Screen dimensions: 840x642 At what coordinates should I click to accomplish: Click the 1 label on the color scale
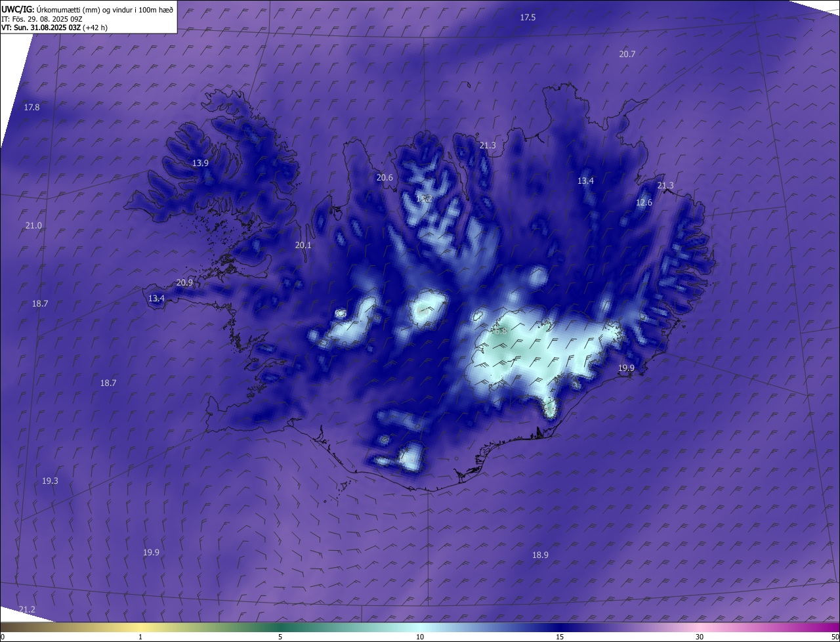click(x=140, y=637)
